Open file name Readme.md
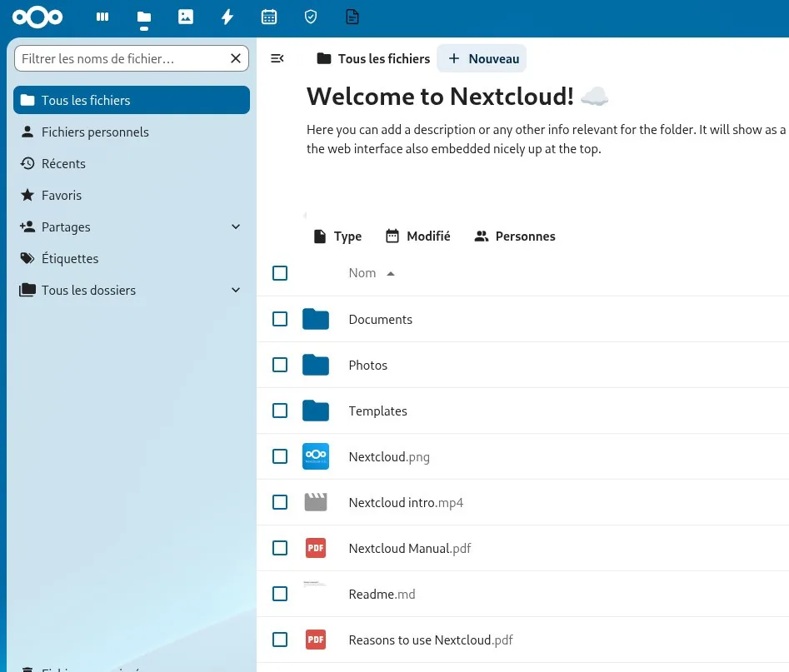 [382, 594]
